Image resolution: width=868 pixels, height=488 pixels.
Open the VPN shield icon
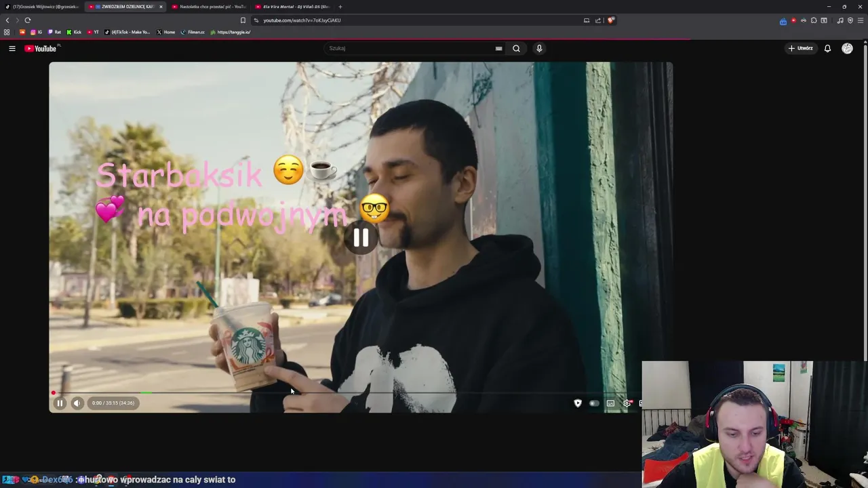[x=850, y=20]
